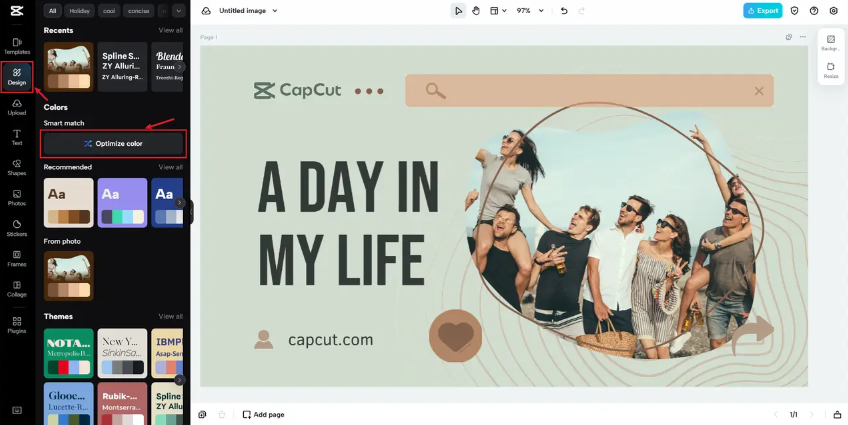Apply the From photo color palette

pyautogui.click(x=69, y=276)
